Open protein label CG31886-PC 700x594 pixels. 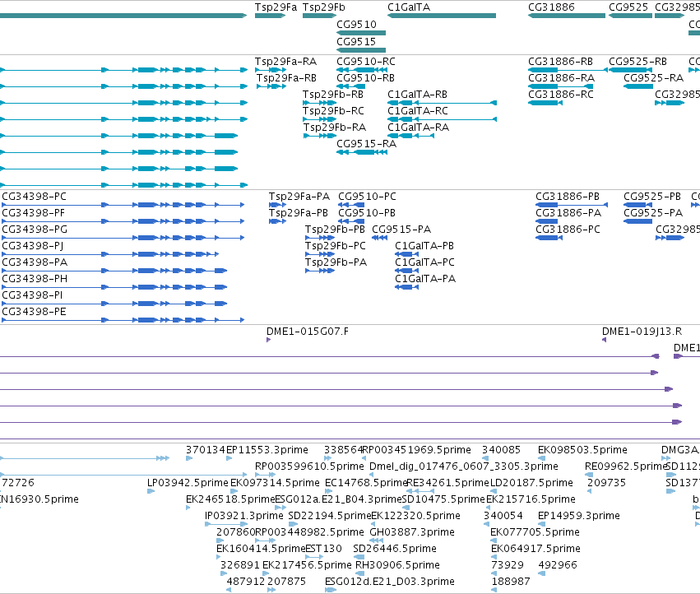568,230
